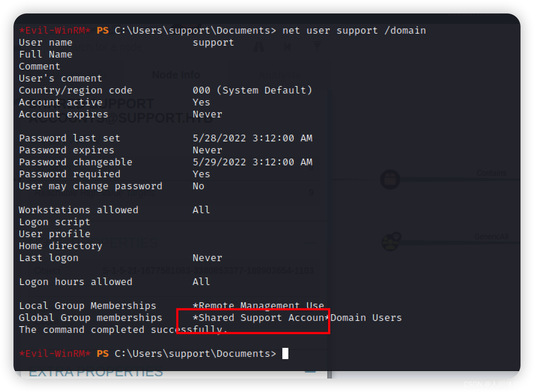The height and width of the screenshot is (392, 534).
Task: Click the pathfinding road icon behind terminal
Action: (259, 47)
